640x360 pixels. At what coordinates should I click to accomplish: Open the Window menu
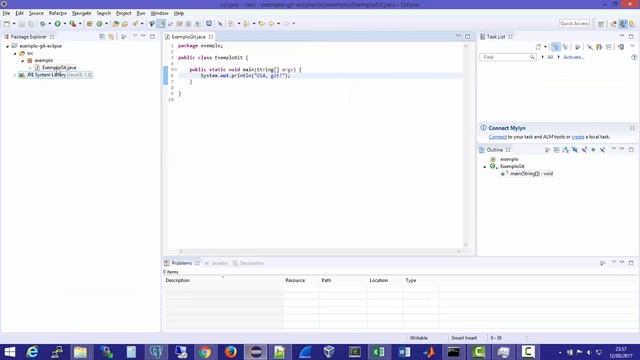point(159,13)
